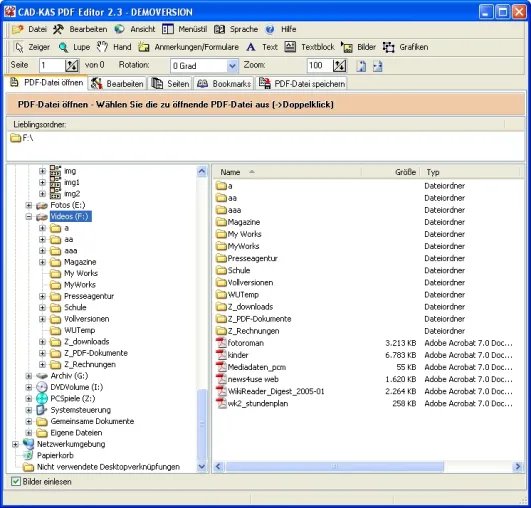The height and width of the screenshot is (508, 531).
Task: Select the Grafiken graphics tool
Action: pos(405,47)
